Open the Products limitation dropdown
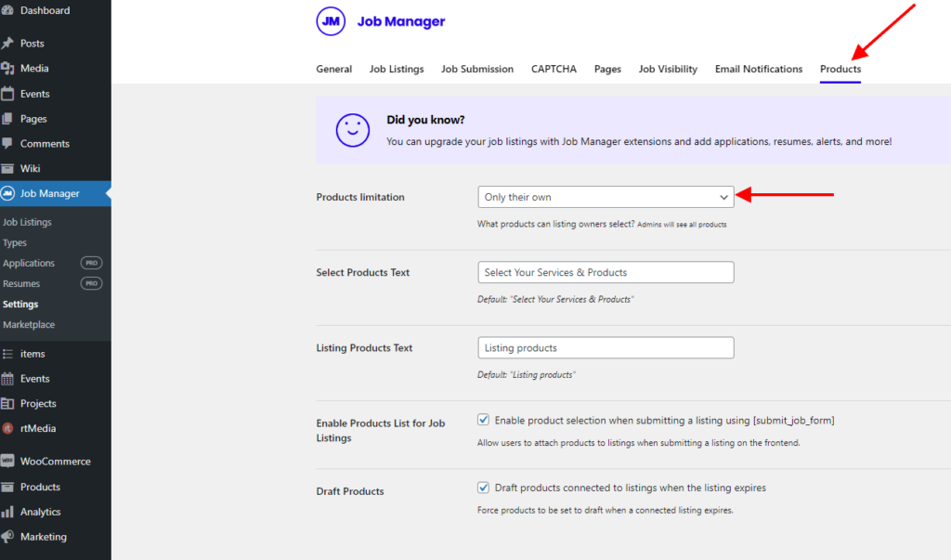This screenshot has width=951, height=560. pos(606,197)
